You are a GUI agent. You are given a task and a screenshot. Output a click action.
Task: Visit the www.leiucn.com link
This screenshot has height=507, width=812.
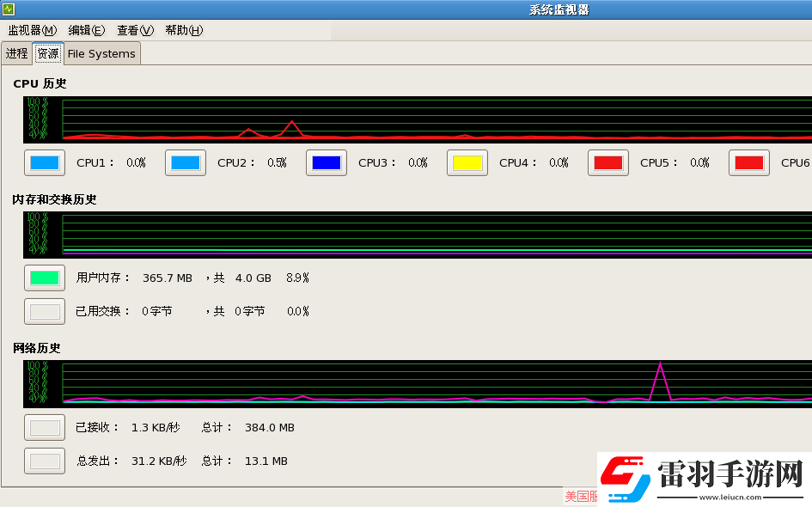[732, 494]
